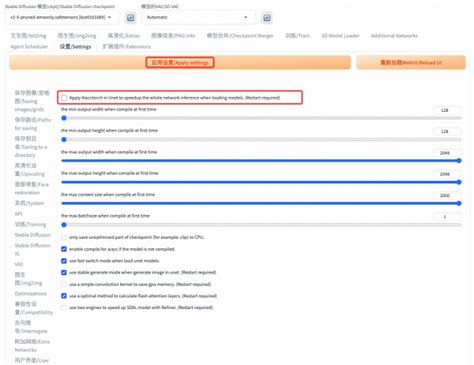This screenshot has width=474, height=365.
Task: Focus the min output height value field
Action: pyautogui.click(x=447, y=132)
